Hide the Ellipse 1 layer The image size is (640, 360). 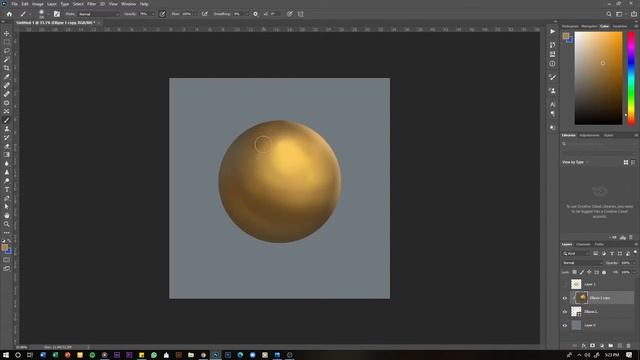point(565,312)
